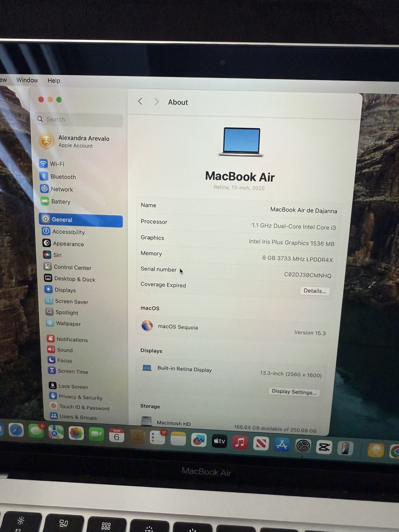Image resolution: width=399 pixels, height=532 pixels.
Task: Go back with the left chevron
Action: click(140, 101)
